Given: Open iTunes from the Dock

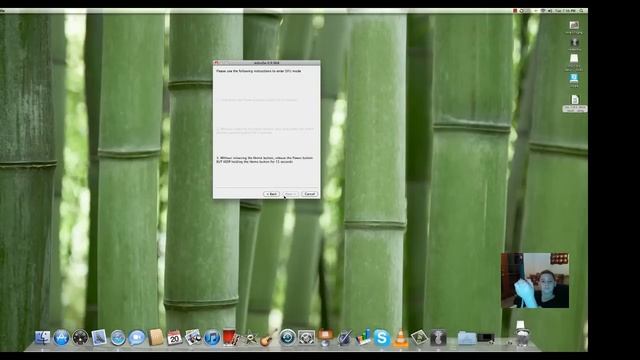Looking at the screenshot, I should pyautogui.click(x=212, y=338).
